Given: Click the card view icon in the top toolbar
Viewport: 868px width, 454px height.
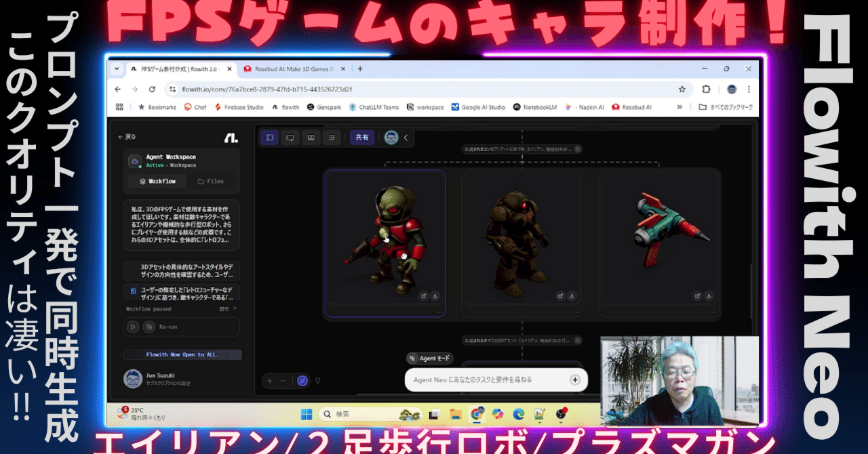Looking at the screenshot, I should click(x=311, y=138).
